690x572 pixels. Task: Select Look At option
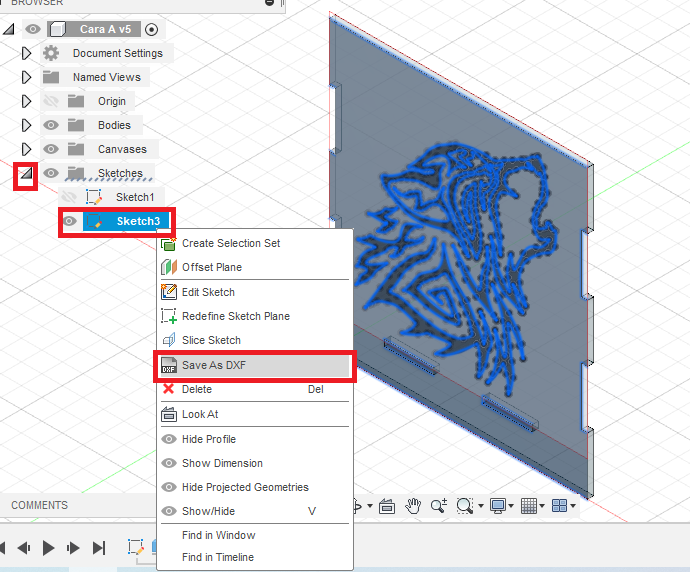pos(255,414)
